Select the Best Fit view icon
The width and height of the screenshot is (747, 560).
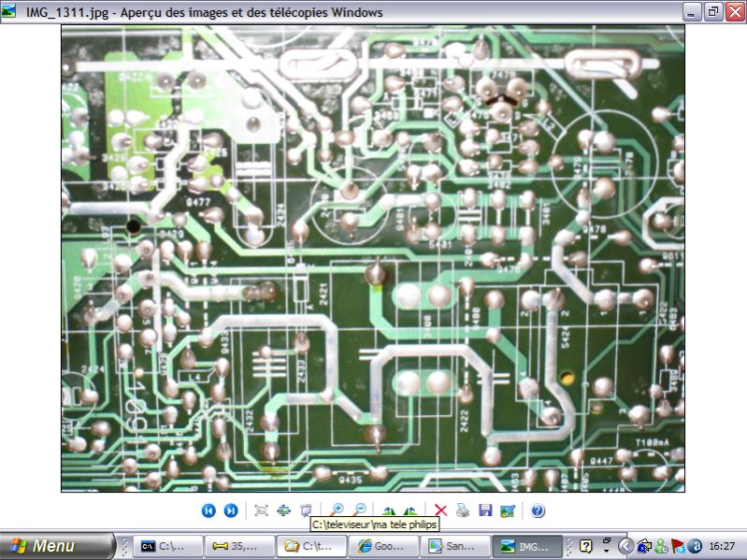coord(261,510)
